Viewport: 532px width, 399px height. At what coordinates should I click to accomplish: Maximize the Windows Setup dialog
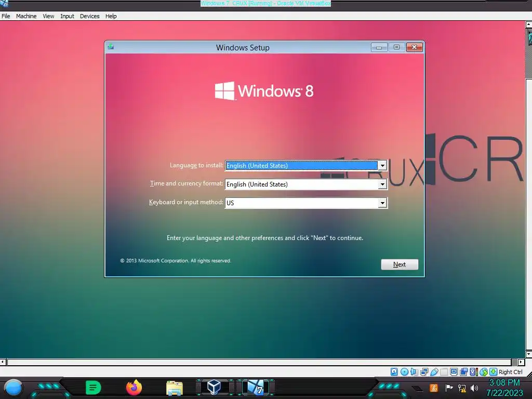pos(396,47)
